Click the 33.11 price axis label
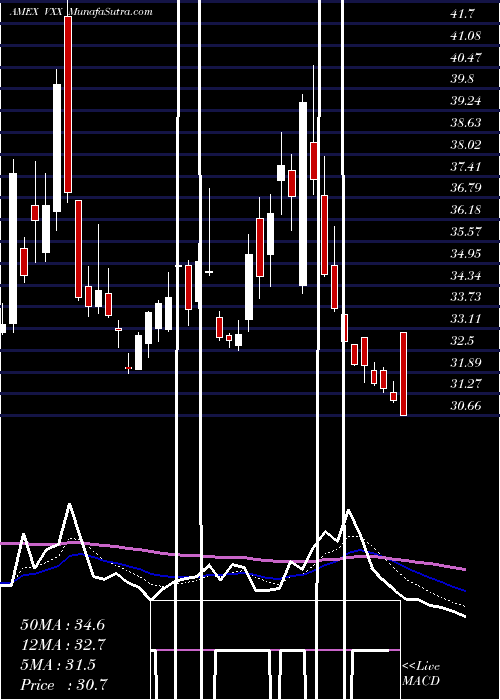The width and height of the screenshot is (500, 700). point(466,319)
